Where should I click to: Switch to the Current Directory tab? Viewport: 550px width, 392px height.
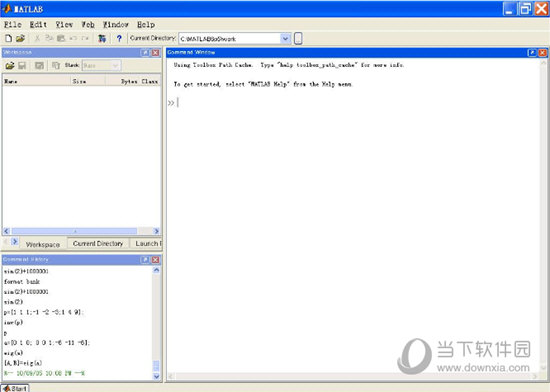[98, 243]
